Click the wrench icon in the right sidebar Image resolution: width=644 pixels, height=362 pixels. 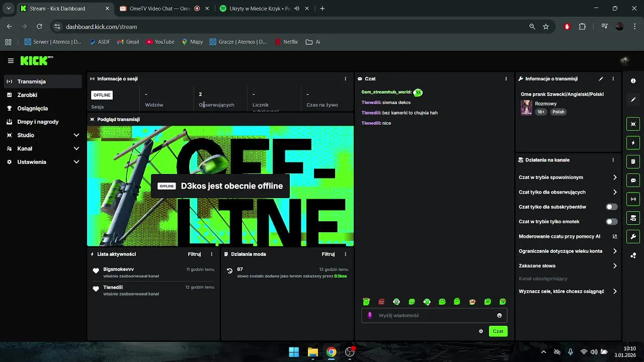[x=633, y=236]
